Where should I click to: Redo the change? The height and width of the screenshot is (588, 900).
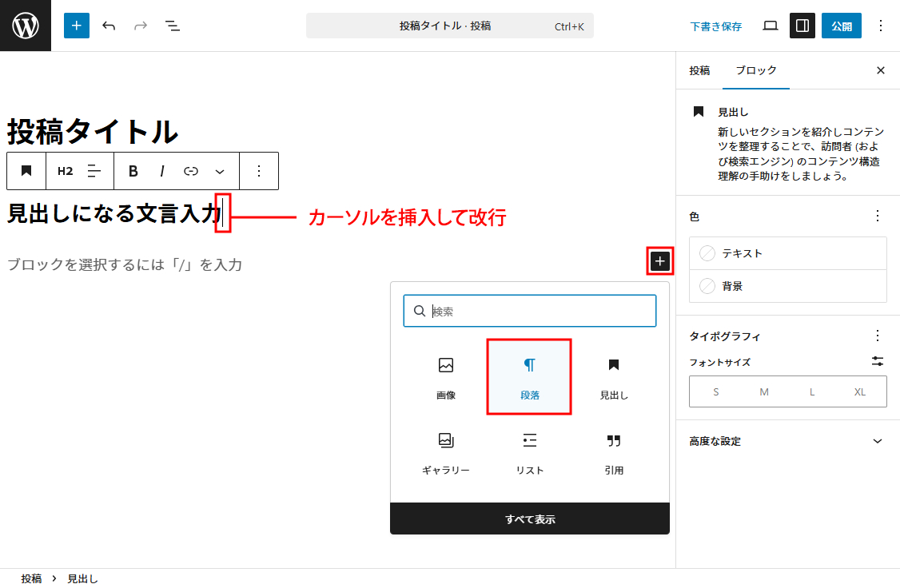[141, 26]
